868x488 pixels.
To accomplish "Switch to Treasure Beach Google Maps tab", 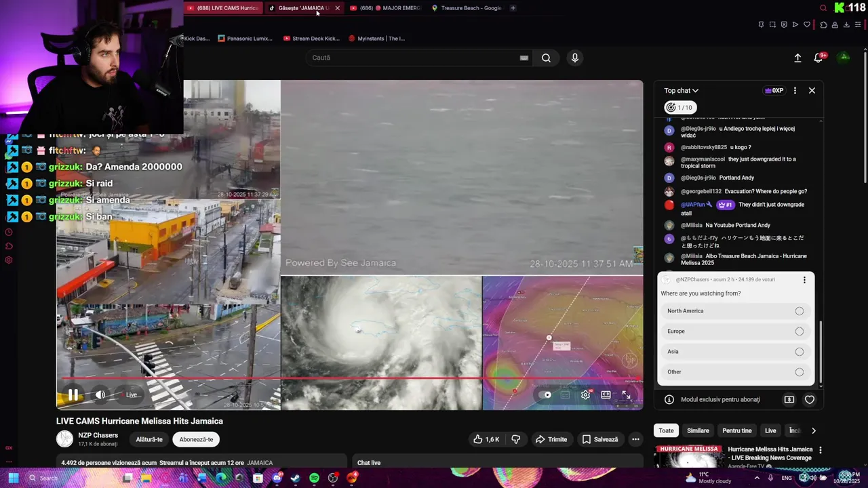I will (x=466, y=8).
